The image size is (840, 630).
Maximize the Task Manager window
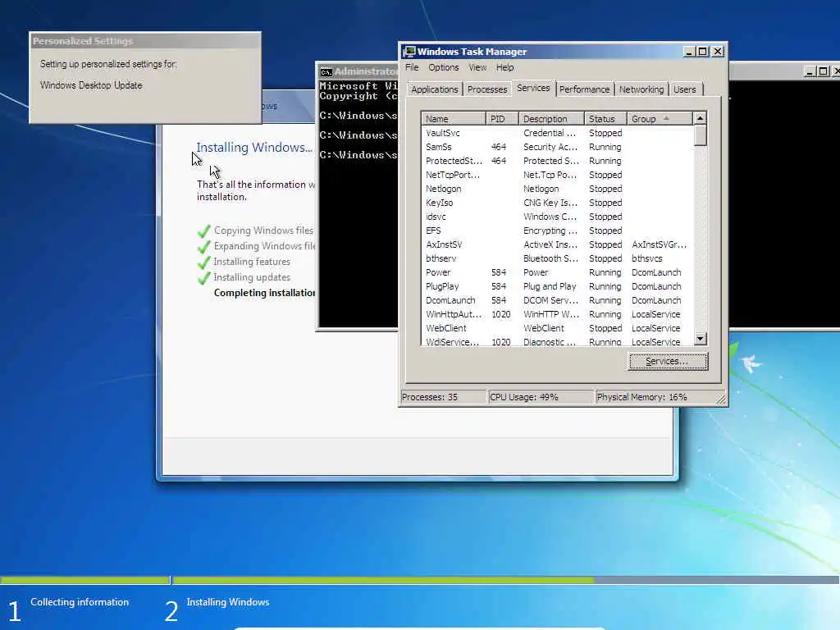coord(702,52)
